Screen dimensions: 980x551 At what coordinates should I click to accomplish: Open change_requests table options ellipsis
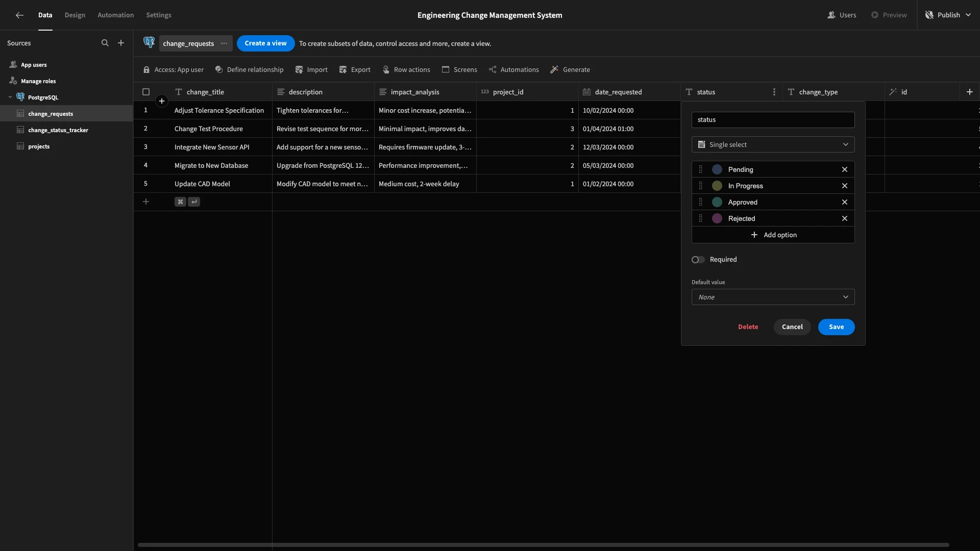(x=224, y=43)
